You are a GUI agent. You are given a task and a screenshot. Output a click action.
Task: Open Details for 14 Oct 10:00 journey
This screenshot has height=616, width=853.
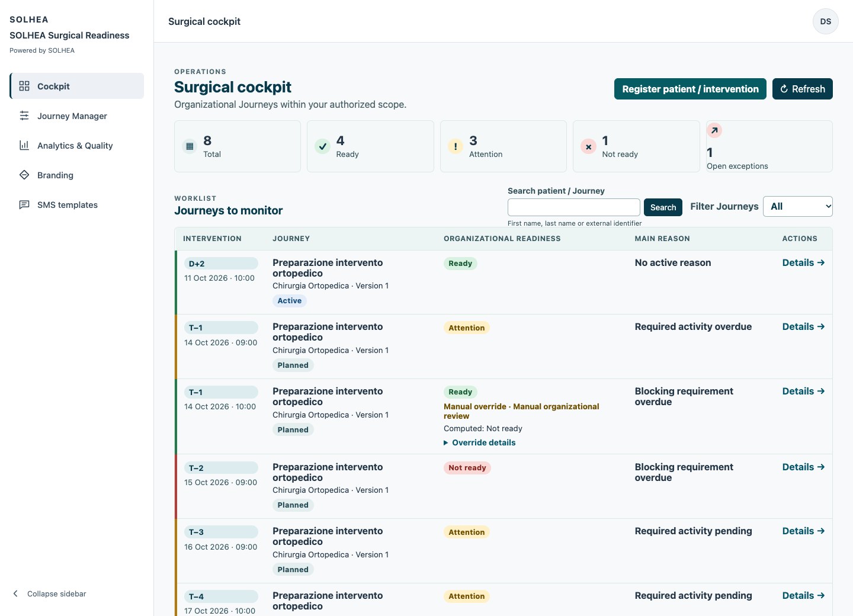coord(803,391)
